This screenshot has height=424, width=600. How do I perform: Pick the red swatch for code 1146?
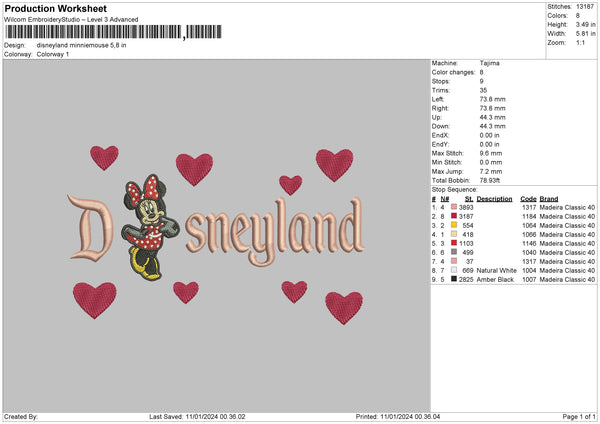point(454,243)
